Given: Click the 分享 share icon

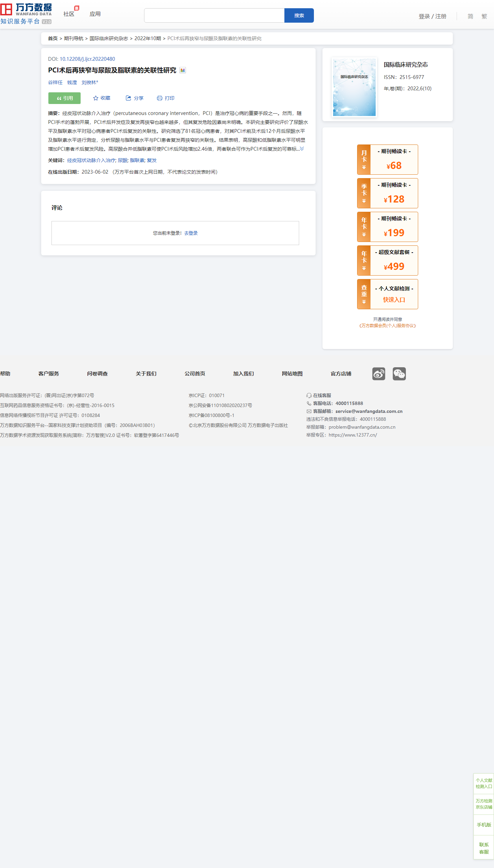Looking at the screenshot, I should pyautogui.click(x=128, y=98).
